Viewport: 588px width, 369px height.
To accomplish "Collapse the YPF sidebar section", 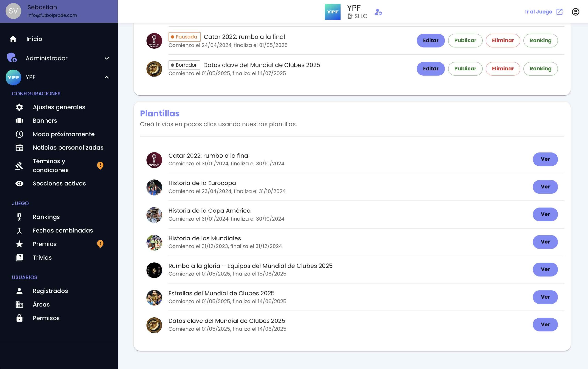I will 107,77.
